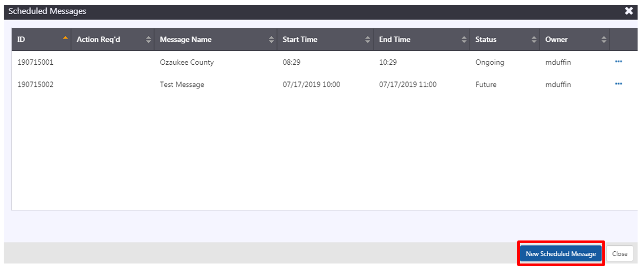
Task: Select the Test Message name cell
Action: (x=182, y=85)
